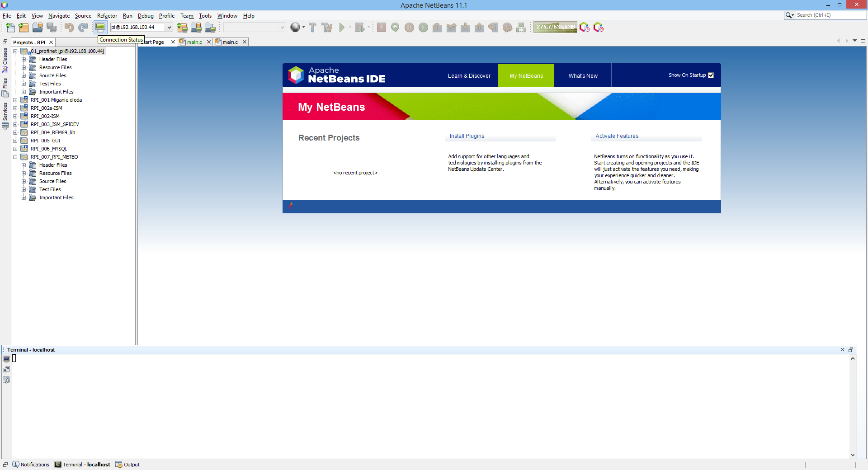Click the Profile the IDE icon

(585, 28)
